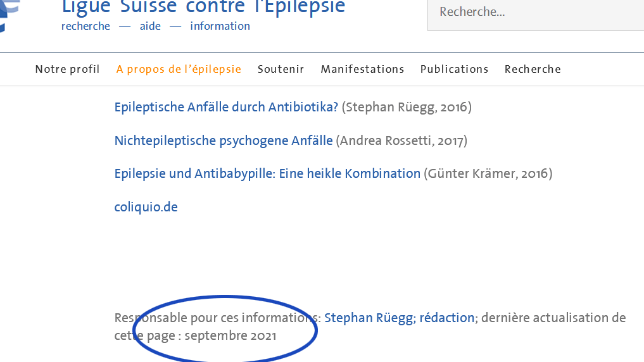Open Nichtepileptische psychogene Anfälle link
This screenshot has height=362, width=644.
click(224, 140)
